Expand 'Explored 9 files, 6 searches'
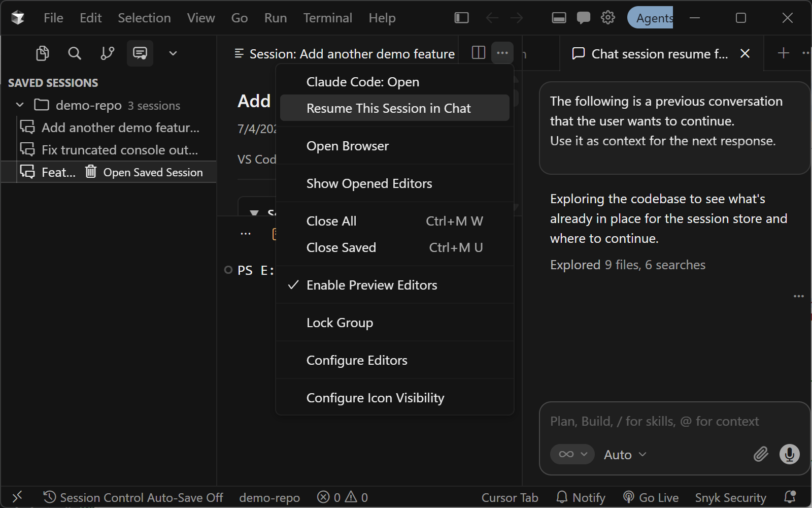This screenshot has height=508, width=812. point(628,265)
